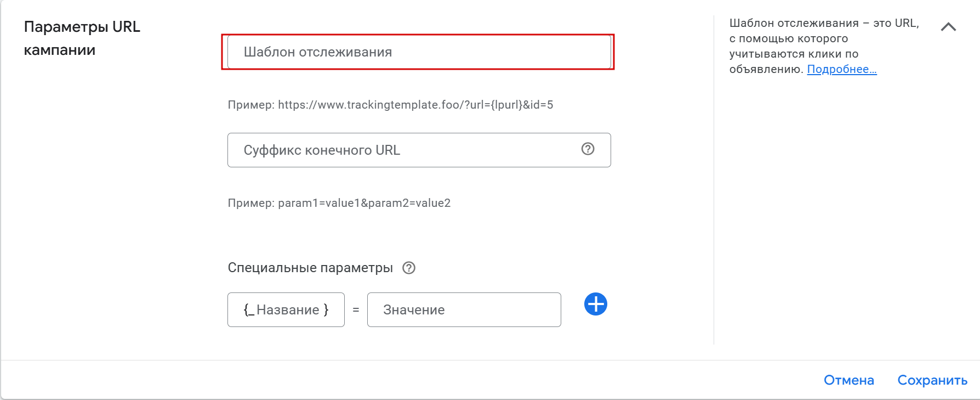
Task: Click the {_Название} parameter name field
Action: coord(286,310)
